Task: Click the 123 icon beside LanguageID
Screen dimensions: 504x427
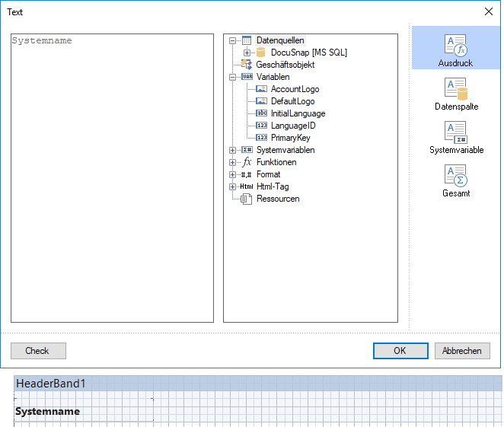Action: coord(261,126)
